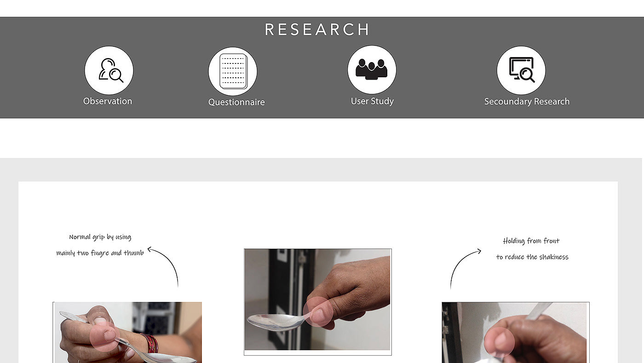Click pink highlight circle on right photo
Screen dimensions: 644x363
500,343
